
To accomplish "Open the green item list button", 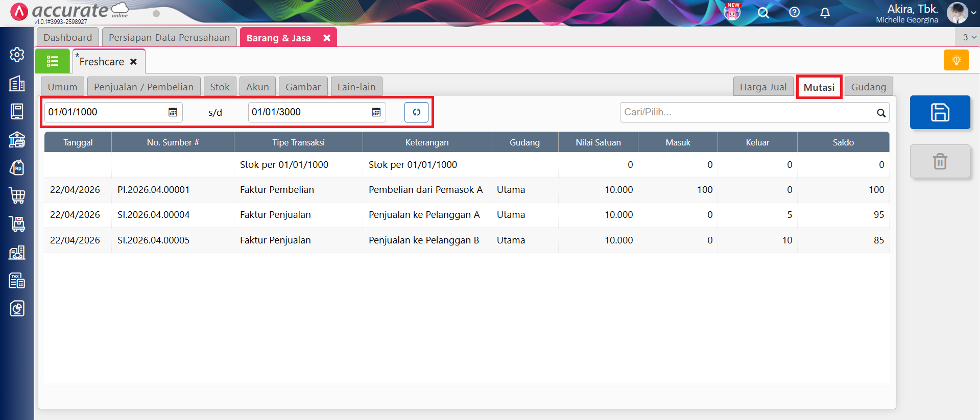I will click(x=53, y=62).
